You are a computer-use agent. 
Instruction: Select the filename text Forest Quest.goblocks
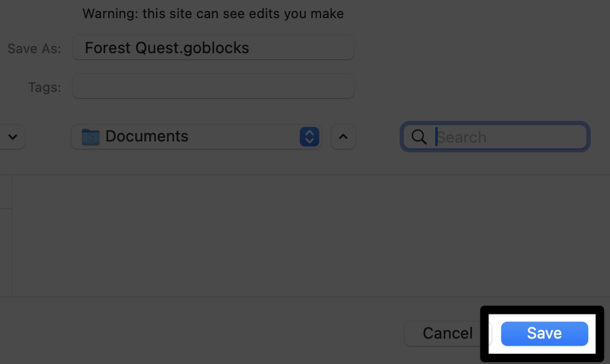pos(167,48)
